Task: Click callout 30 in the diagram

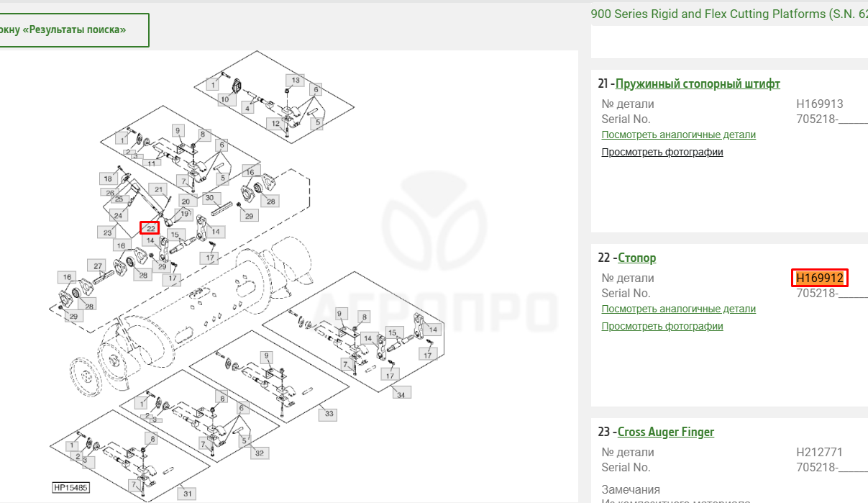Action: 210,198
